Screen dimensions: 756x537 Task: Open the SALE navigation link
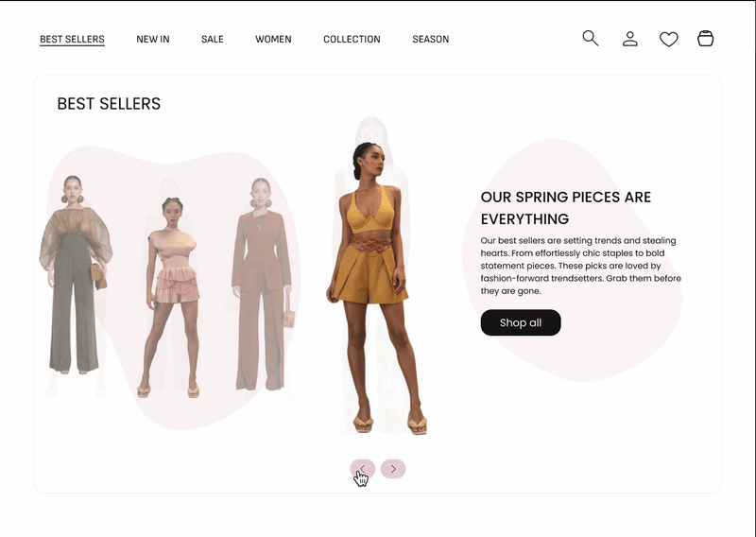coord(212,39)
